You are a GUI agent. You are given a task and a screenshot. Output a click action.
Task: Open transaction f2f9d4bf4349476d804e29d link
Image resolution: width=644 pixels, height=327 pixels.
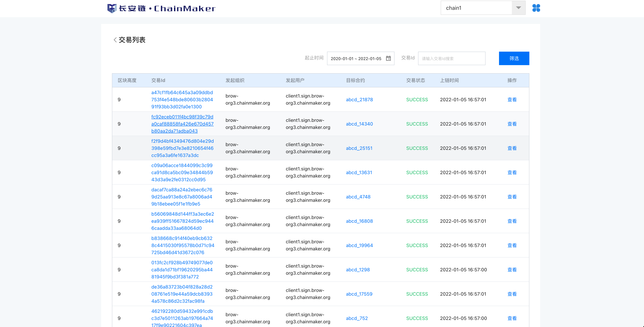coord(183,148)
